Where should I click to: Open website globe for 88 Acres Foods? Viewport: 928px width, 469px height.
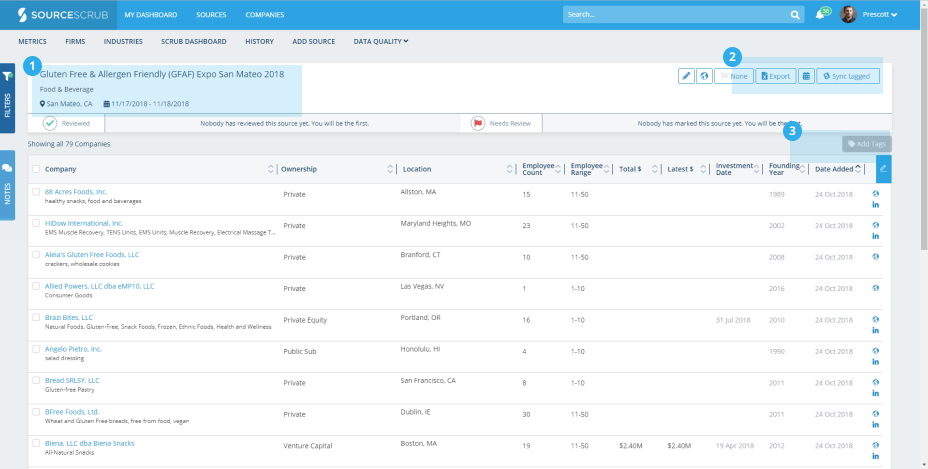pyautogui.click(x=875, y=194)
